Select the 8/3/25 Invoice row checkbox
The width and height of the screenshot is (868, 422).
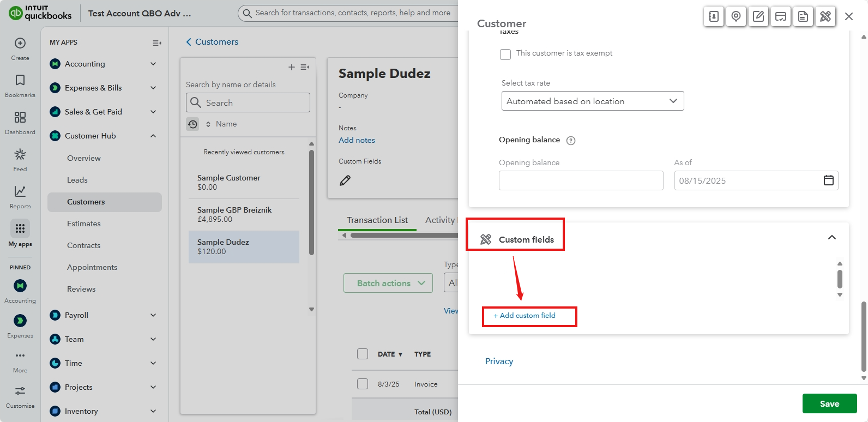click(363, 384)
